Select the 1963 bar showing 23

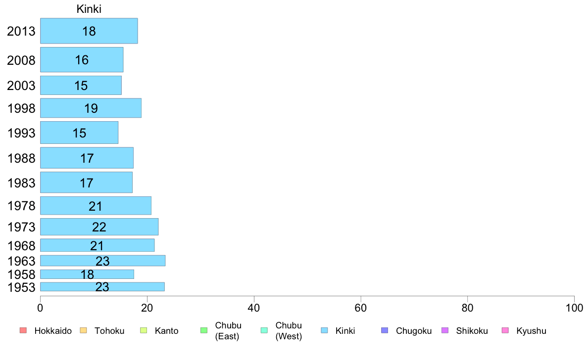pyautogui.click(x=103, y=261)
